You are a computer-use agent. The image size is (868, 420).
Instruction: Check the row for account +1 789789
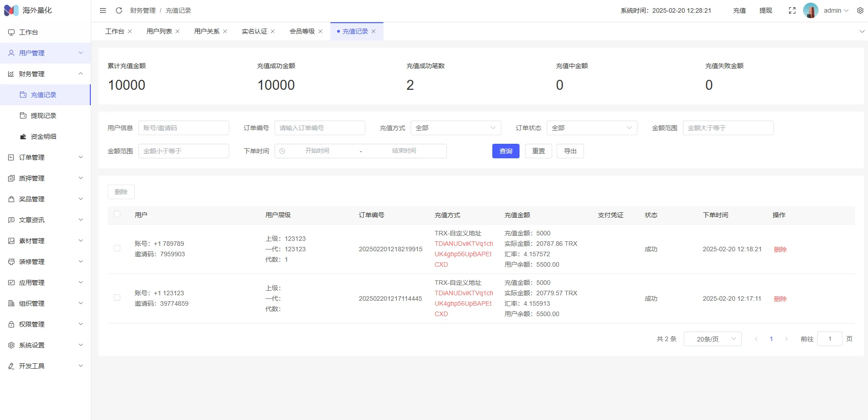tap(117, 248)
